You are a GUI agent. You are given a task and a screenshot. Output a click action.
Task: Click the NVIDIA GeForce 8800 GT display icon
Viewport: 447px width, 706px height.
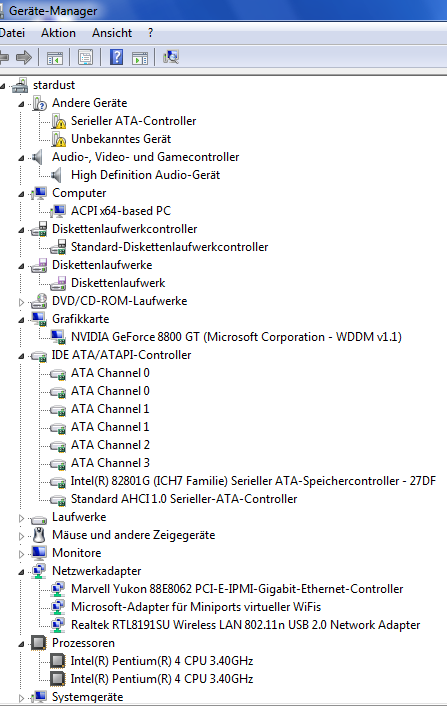[x=58, y=337]
